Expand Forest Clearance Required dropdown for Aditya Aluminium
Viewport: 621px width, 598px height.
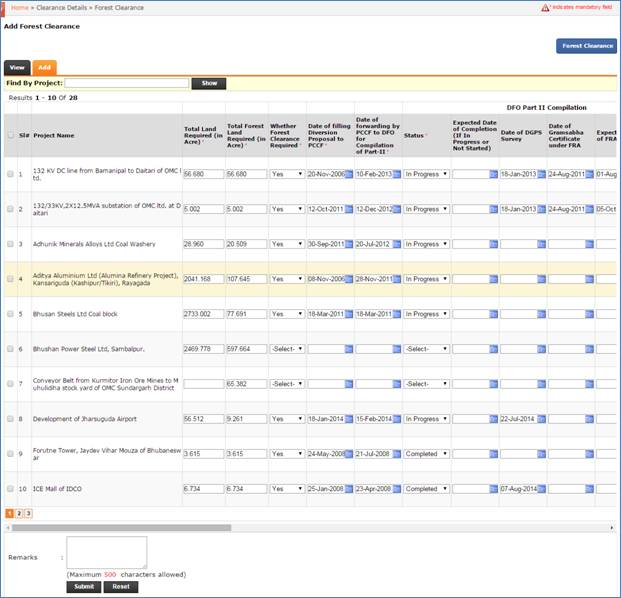[287, 279]
